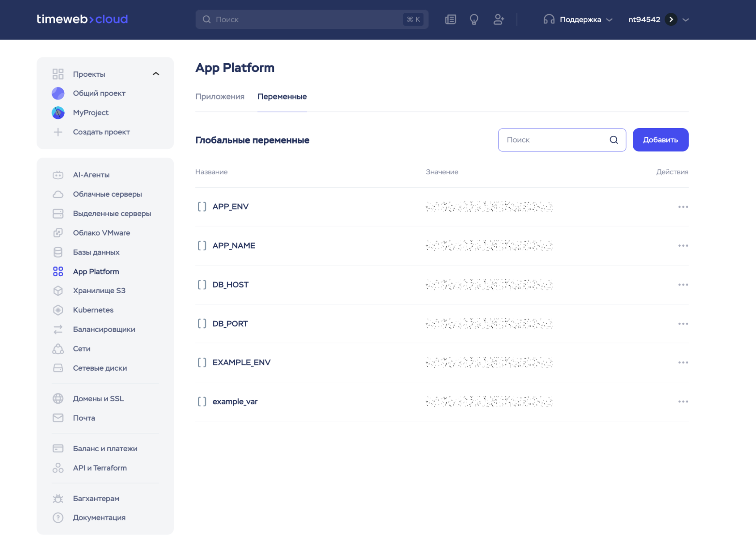Open actions menu for DB_PORT variable
756x547 pixels.
pos(683,324)
